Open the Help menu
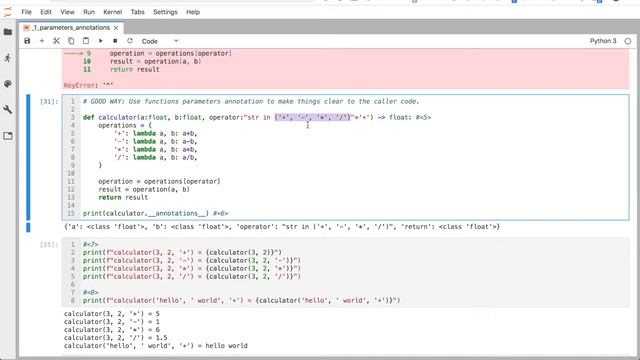The image size is (640, 360). [193, 12]
